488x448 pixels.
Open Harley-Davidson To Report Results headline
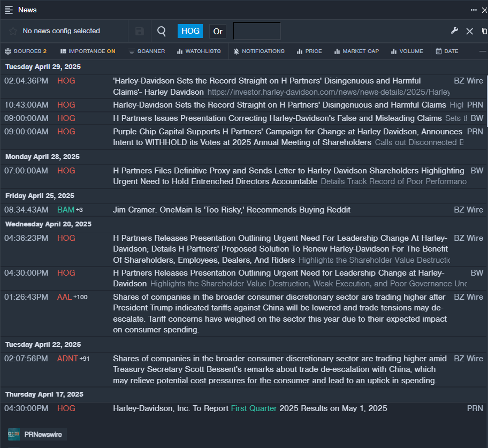tap(250, 408)
